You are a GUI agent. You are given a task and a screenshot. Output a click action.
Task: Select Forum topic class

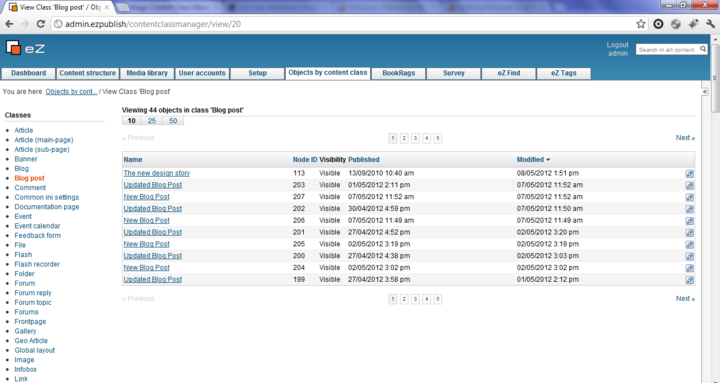tap(33, 302)
